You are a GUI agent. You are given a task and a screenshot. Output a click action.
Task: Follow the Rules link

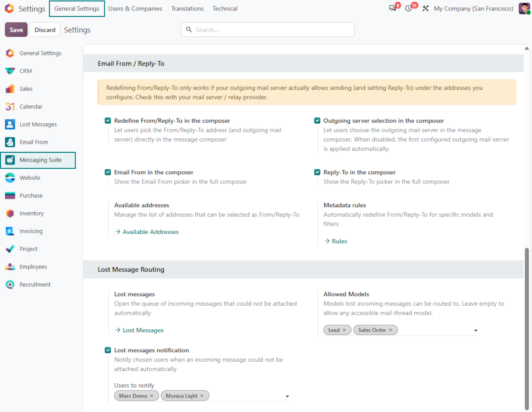point(336,241)
